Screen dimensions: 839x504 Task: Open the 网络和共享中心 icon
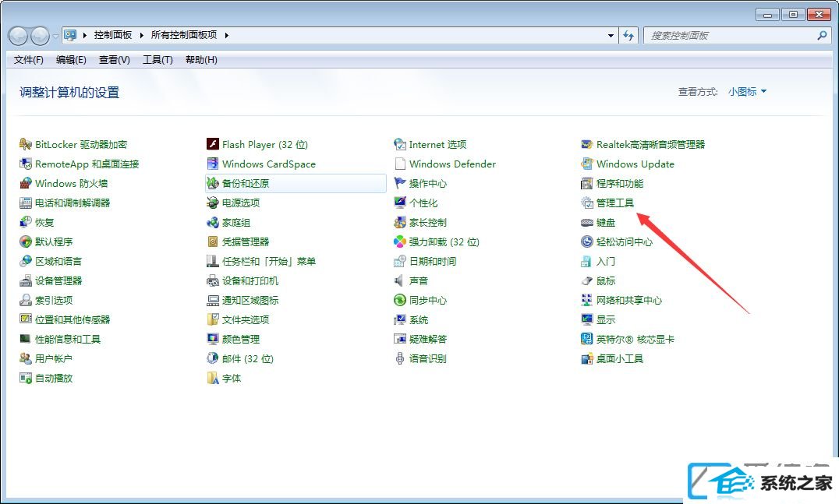coord(587,300)
